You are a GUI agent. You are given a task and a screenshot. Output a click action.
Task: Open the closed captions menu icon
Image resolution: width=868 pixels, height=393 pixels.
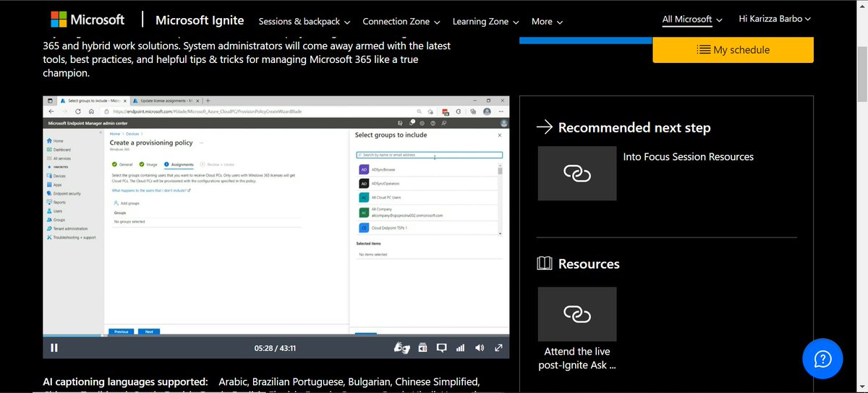(441, 348)
